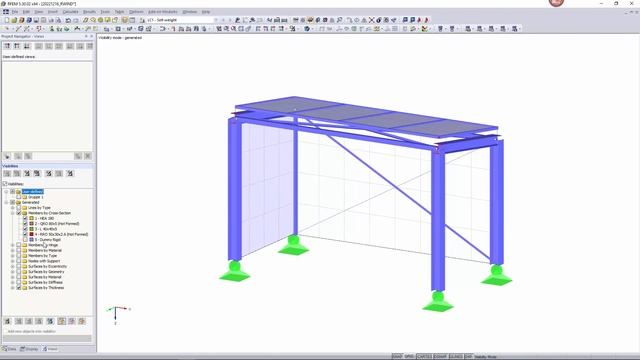Toggle the Visibilities checkbox
Screen dimensions: 640x360
point(5,184)
